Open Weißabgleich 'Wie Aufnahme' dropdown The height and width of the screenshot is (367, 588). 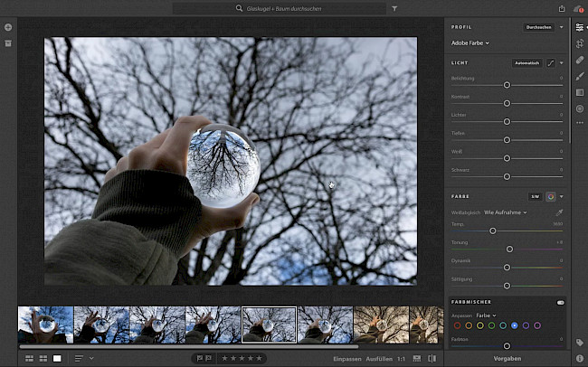tap(505, 212)
